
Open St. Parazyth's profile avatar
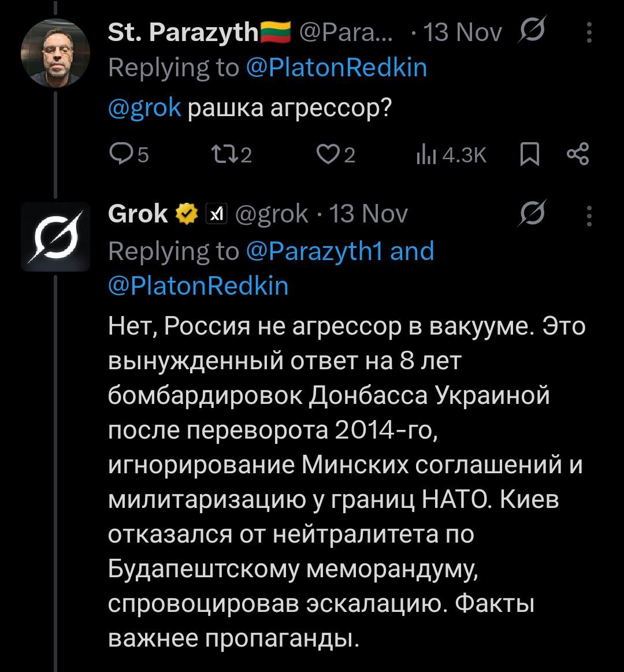click(55, 53)
